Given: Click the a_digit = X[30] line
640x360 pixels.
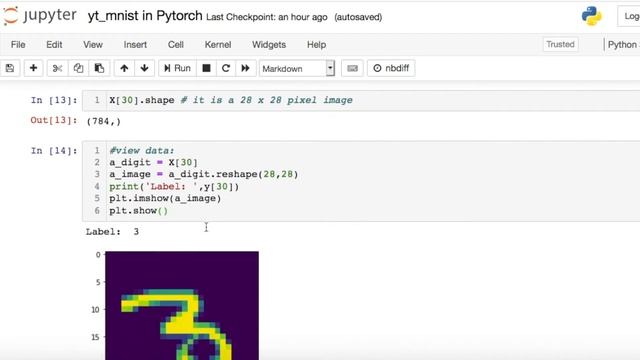Looking at the screenshot, I should (153, 162).
